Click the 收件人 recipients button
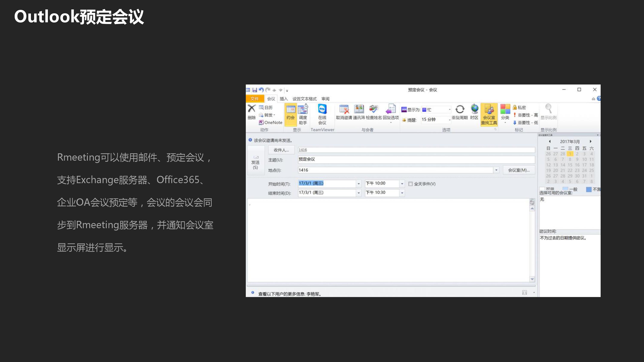 pos(281,150)
